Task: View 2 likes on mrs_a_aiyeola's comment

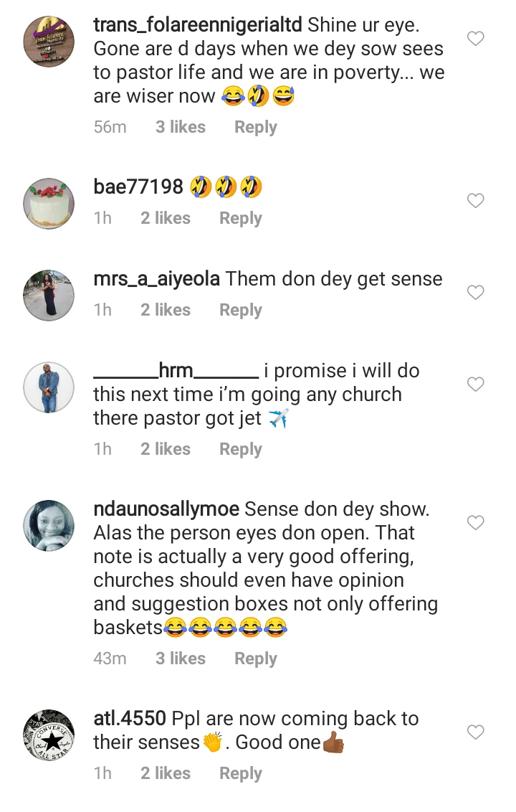Action: pyautogui.click(x=165, y=310)
